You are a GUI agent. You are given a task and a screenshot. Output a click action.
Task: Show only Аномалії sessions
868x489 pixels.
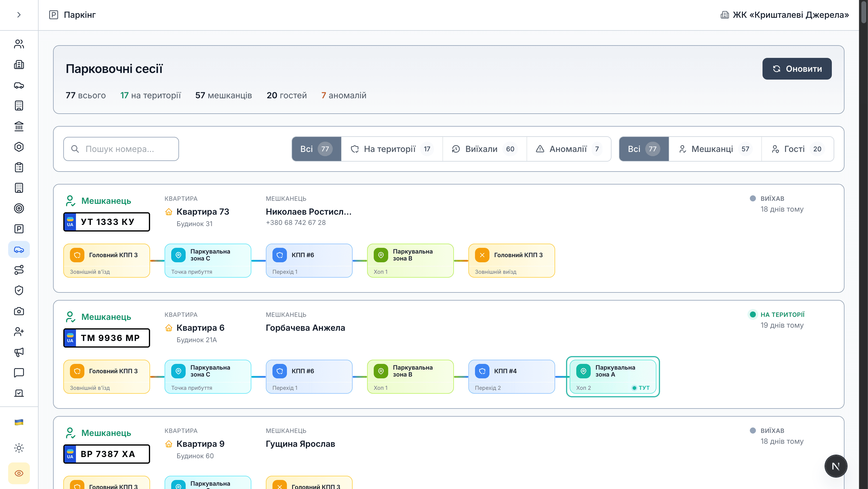(569, 149)
